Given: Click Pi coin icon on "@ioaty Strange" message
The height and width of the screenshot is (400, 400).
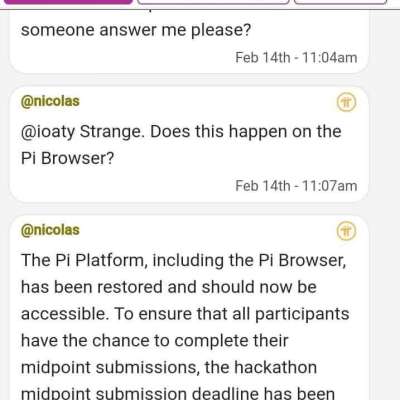Looking at the screenshot, I should point(346,102).
